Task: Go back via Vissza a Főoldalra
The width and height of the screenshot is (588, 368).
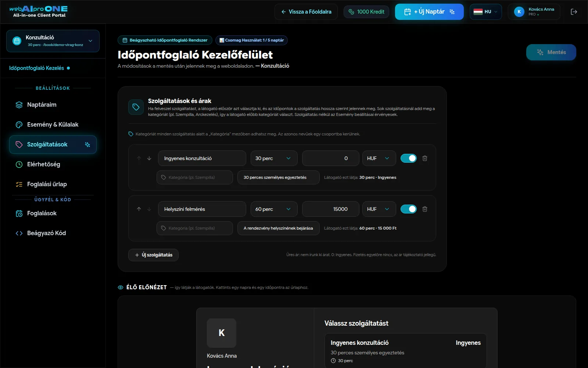Action: [306, 12]
